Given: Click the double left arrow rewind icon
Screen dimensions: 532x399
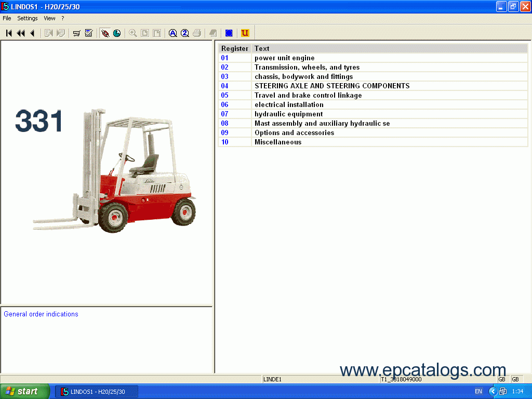Looking at the screenshot, I should pos(21,33).
